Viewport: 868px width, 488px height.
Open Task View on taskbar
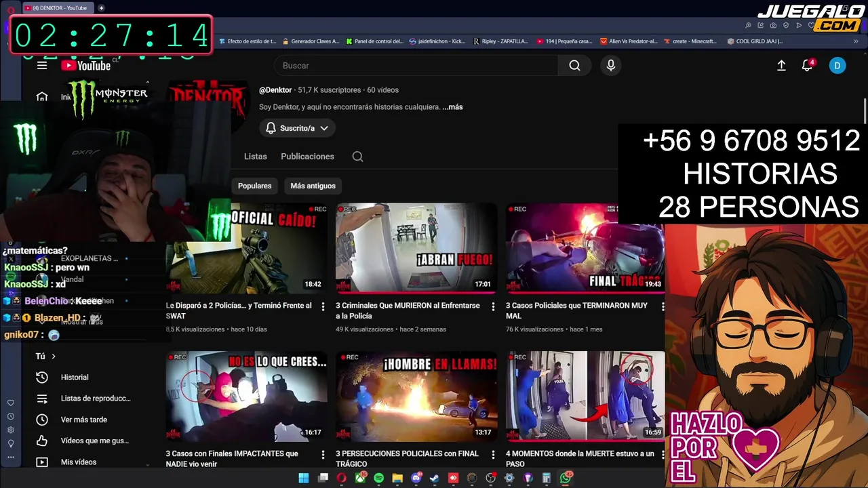click(323, 478)
